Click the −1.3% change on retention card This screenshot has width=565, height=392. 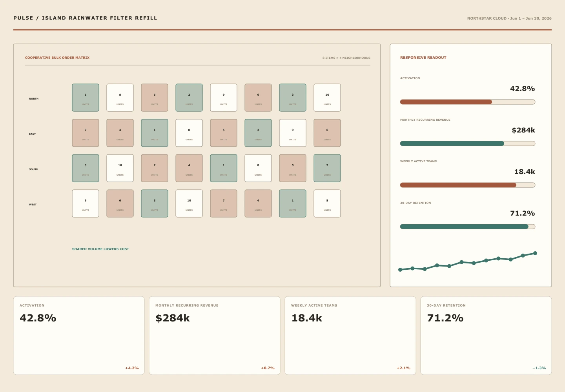539,368
